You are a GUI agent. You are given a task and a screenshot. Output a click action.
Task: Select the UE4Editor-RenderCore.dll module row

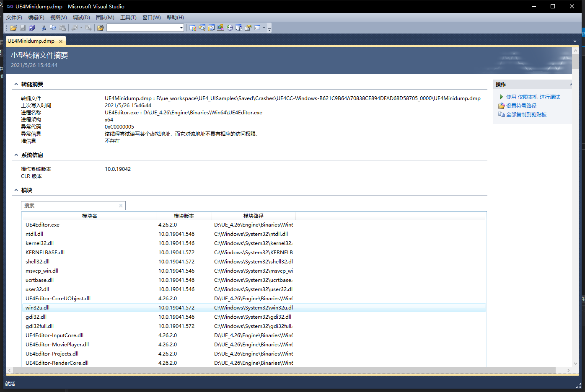tap(254, 363)
